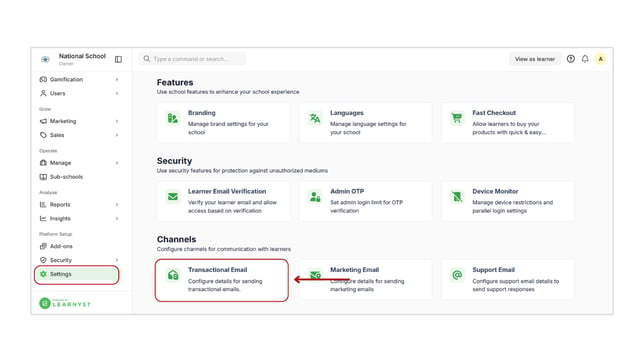Open the Reports menu label
Image resolution: width=644 pixels, height=362 pixels.
pos(60,205)
